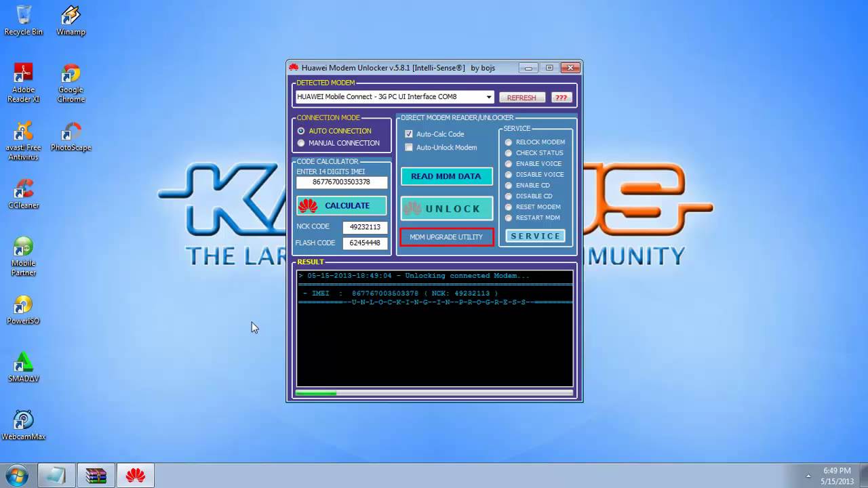868x488 pixels.
Task: Toggle the Auto-Calc Code checkbox
Action: pyautogui.click(x=409, y=134)
